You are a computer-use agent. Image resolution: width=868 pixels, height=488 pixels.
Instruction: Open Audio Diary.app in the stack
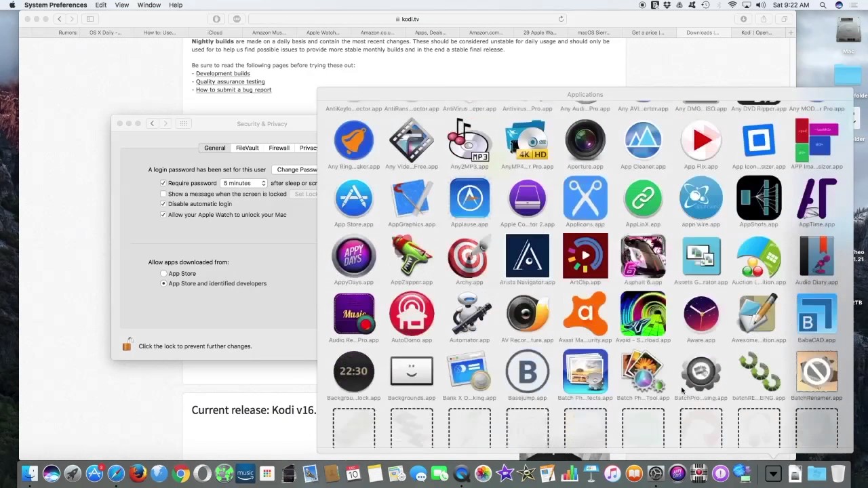tap(816, 256)
